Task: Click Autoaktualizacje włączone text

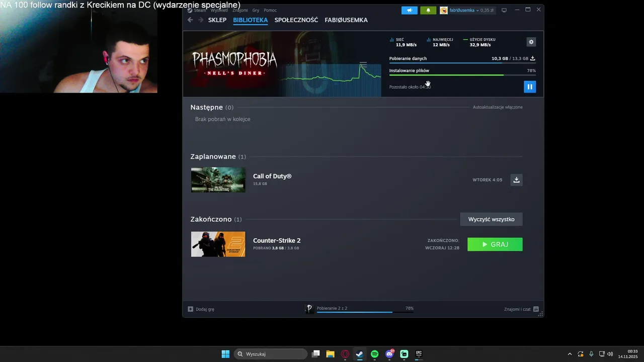Action: click(x=498, y=107)
